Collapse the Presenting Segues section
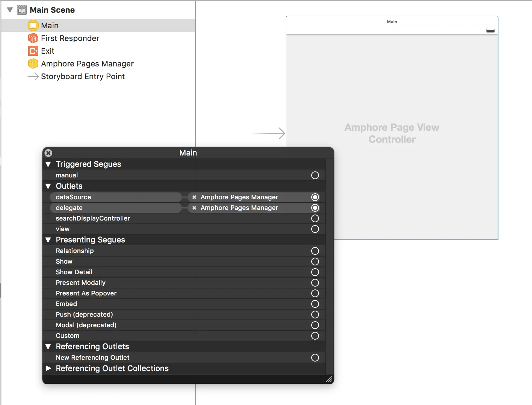The width and height of the screenshot is (532, 405). click(x=48, y=240)
